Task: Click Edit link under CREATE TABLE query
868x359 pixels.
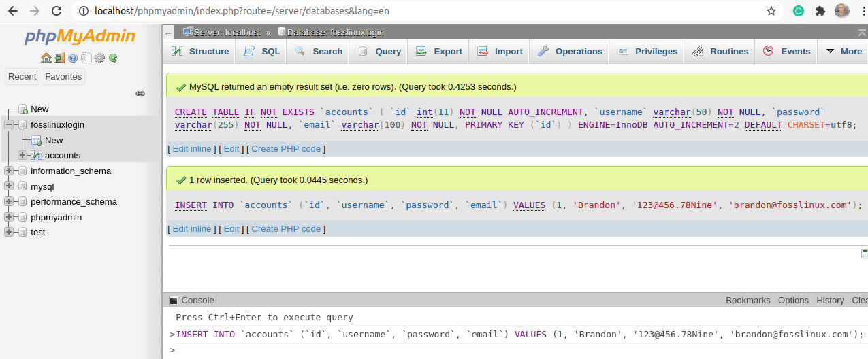Action: [231, 149]
